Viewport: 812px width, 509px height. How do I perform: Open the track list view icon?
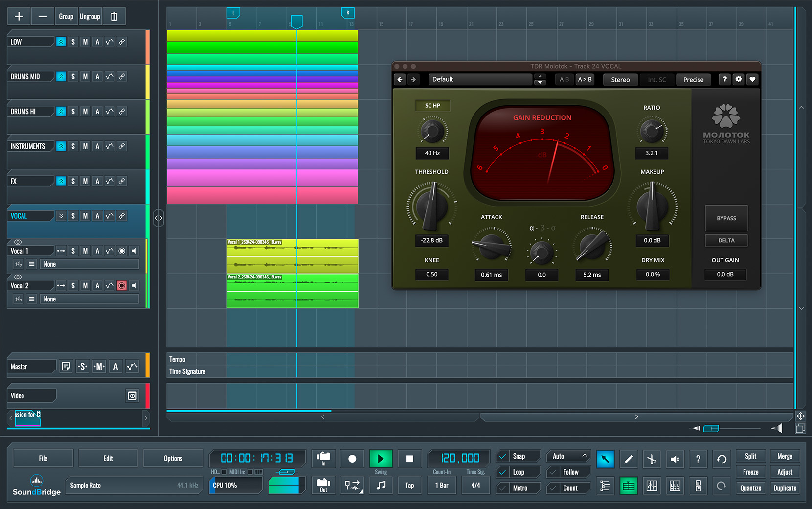click(605, 486)
